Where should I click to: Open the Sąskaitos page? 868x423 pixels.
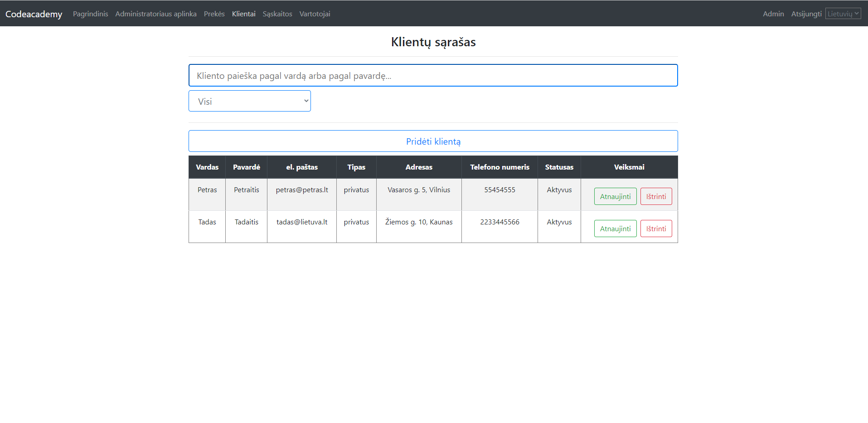277,14
